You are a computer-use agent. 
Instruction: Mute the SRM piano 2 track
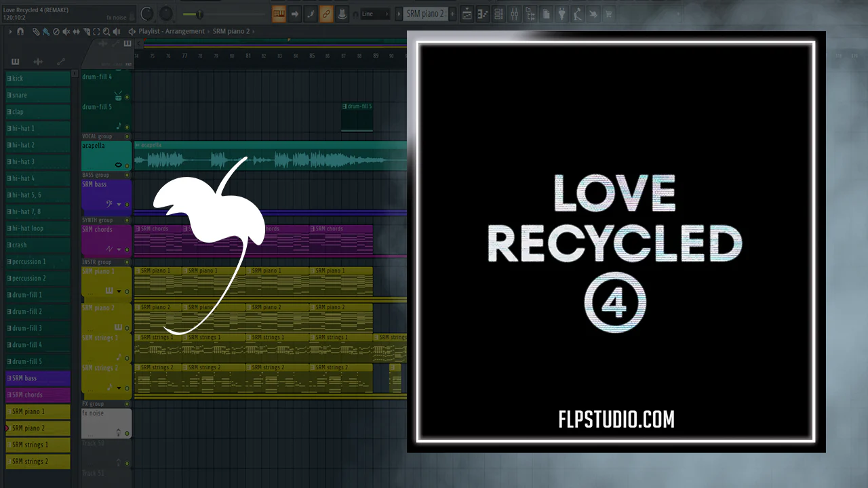coord(127,328)
